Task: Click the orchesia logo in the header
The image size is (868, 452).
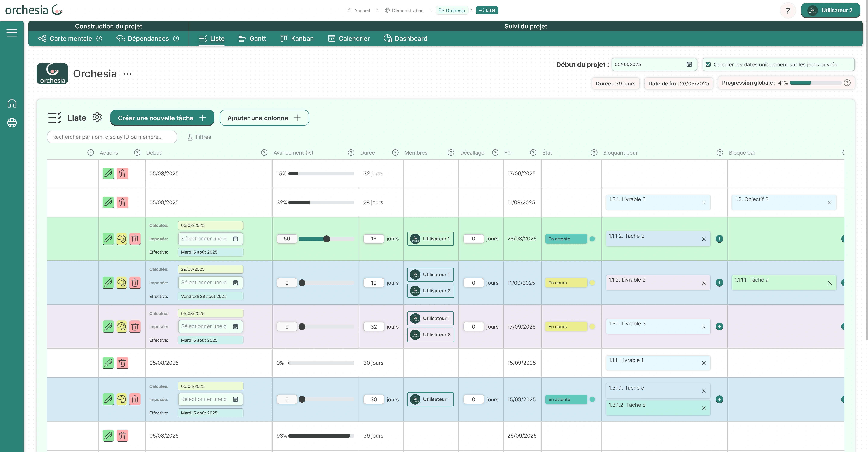Action: click(34, 10)
